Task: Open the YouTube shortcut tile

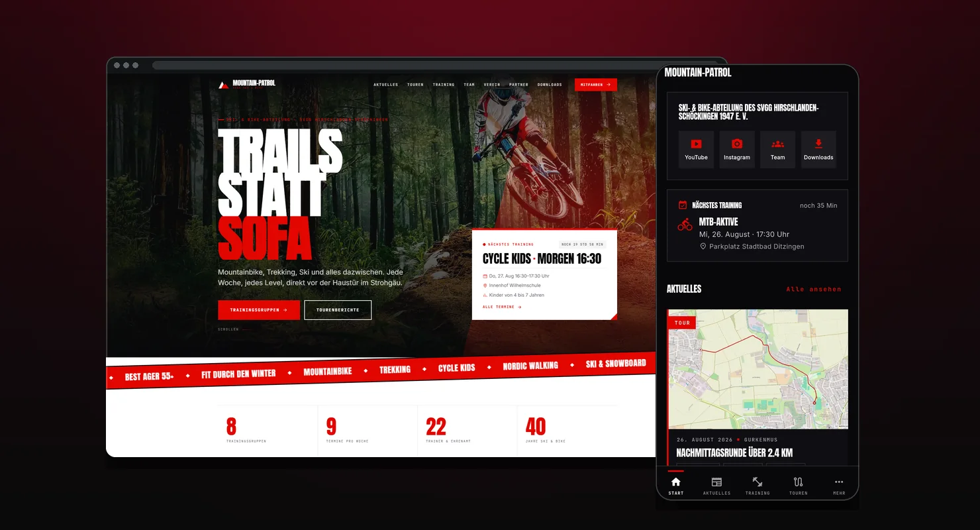Action: (x=696, y=149)
